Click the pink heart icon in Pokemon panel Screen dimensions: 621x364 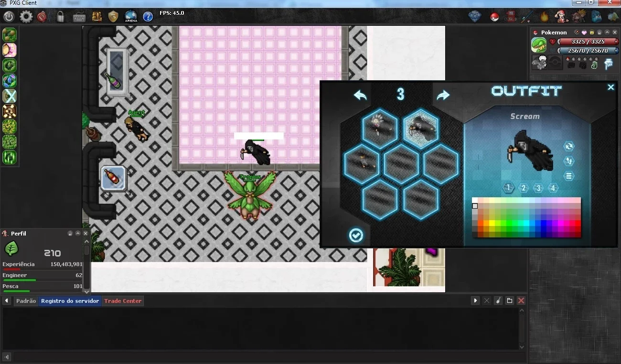tap(583, 32)
